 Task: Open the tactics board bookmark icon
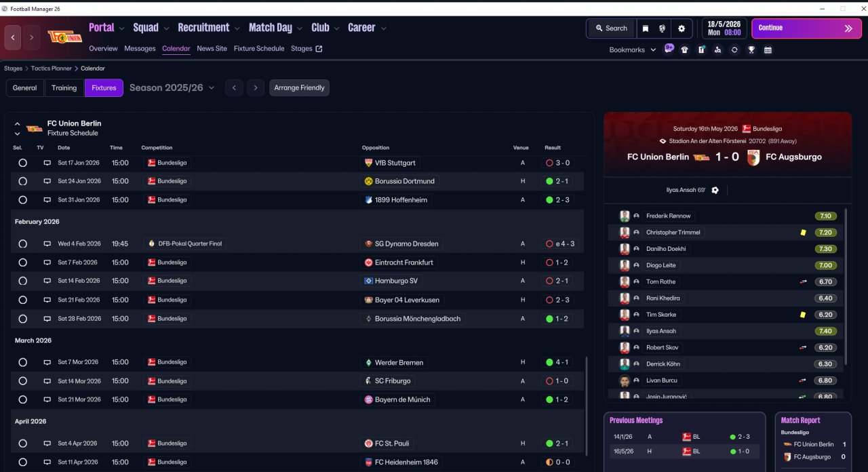click(701, 50)
